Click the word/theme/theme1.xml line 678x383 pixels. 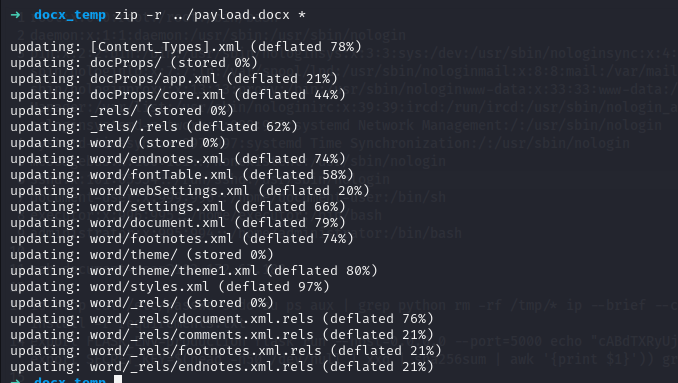point(194,271)
